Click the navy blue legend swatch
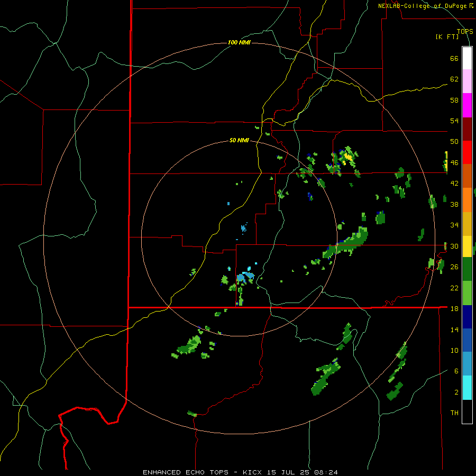The height and width of the screenshot is (476, 476). coord(467,317)
